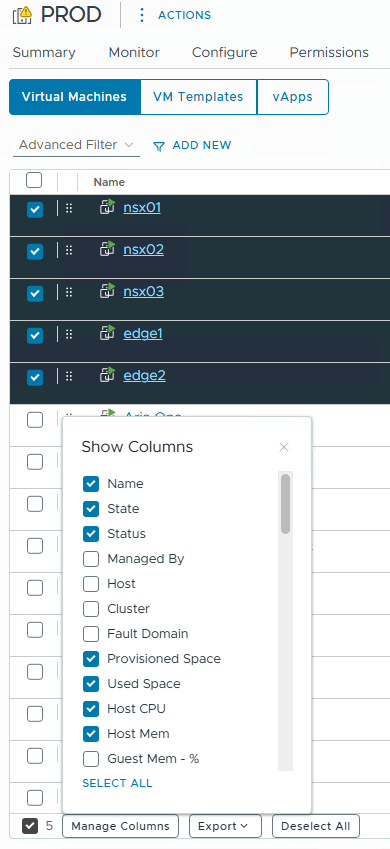This screenshot has height=849, width=390.
Task: Deselect the nsx03 row checkbox
Action: tap(35, 293)
